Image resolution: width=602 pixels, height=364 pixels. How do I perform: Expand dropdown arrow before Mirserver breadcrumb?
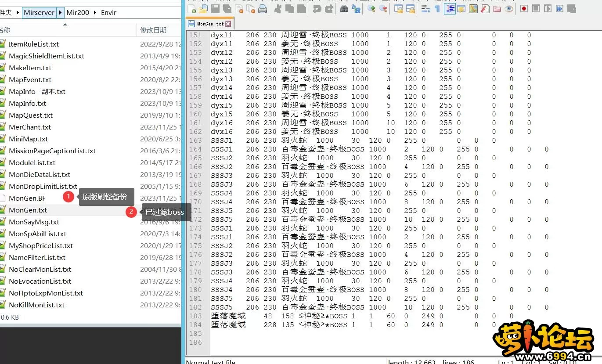pyautogui.click(x=18, y=12)
